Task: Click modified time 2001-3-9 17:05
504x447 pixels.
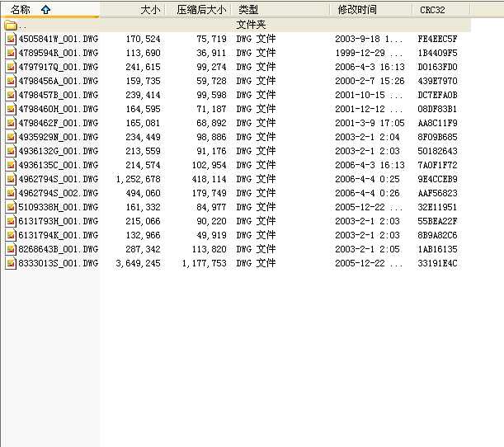Action: coord(370,124)
